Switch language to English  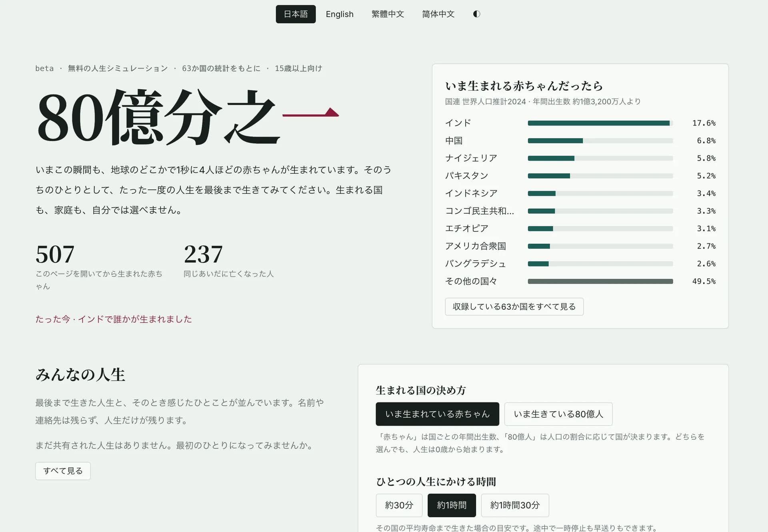tap(340, 14)
